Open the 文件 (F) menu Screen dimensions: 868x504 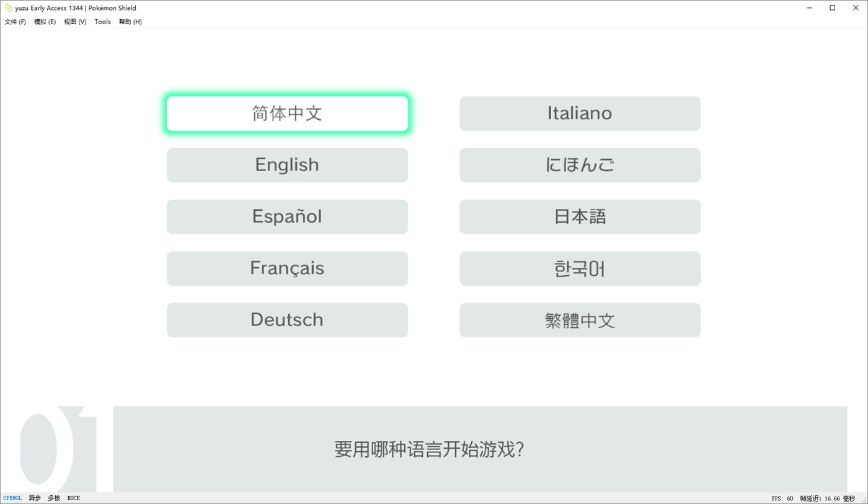15,22
